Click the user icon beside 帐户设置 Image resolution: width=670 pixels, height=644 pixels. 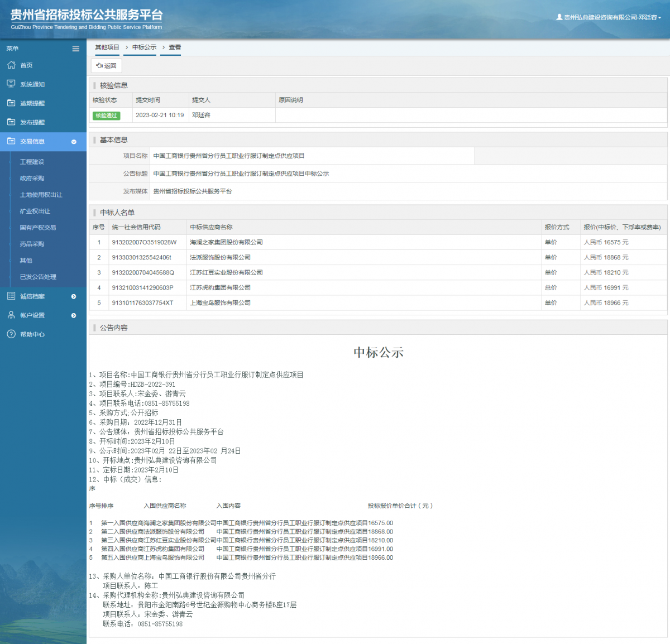(x=11, y=315)
